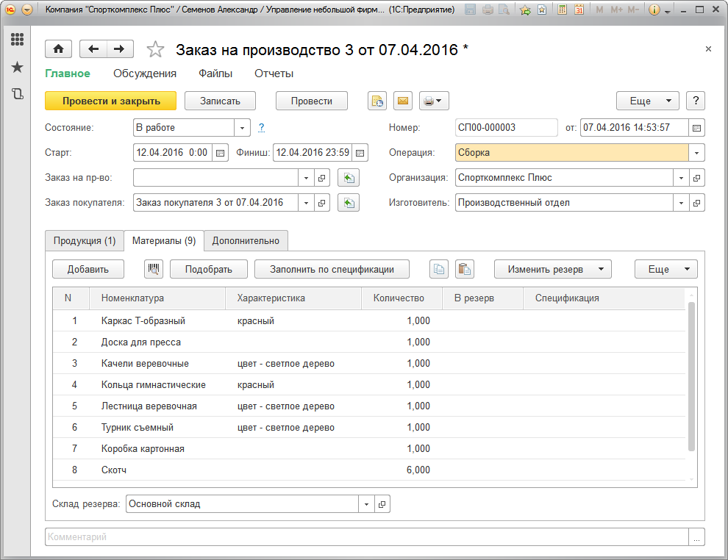Viewport: 728px width, 560px height.
Task: Expand the Состояние dropdown
Action: pos(243,128)
